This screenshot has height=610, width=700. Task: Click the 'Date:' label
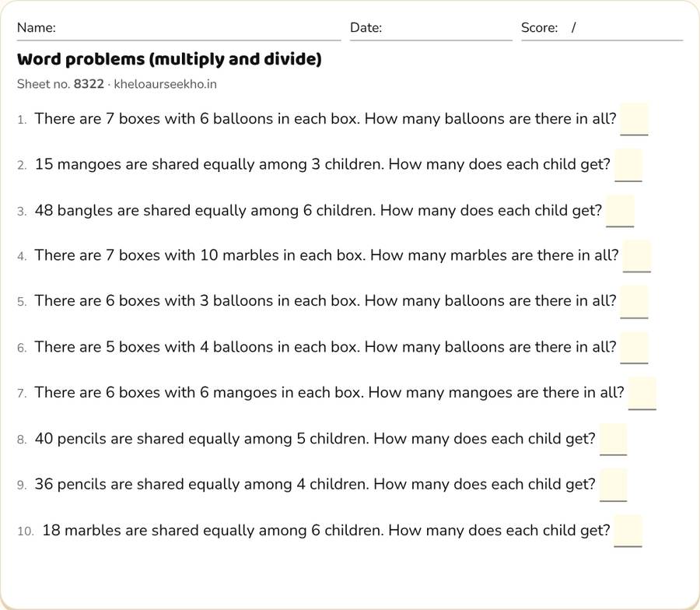[x=366, y=28]
